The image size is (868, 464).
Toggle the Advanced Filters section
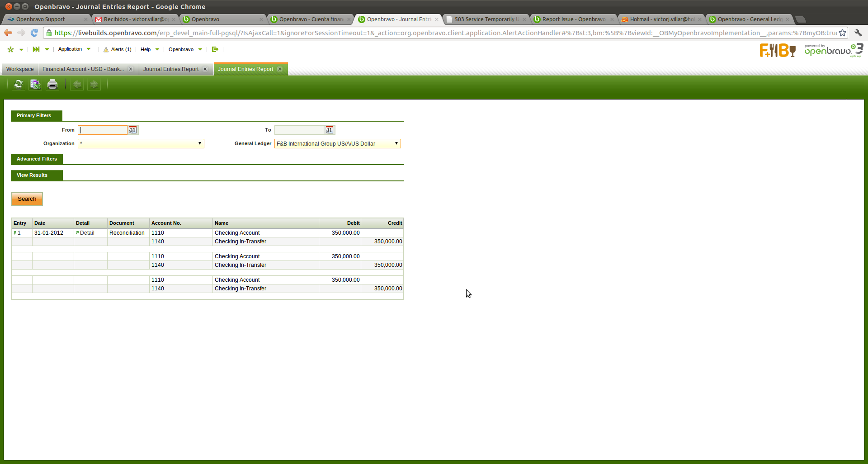pos(37,159)
